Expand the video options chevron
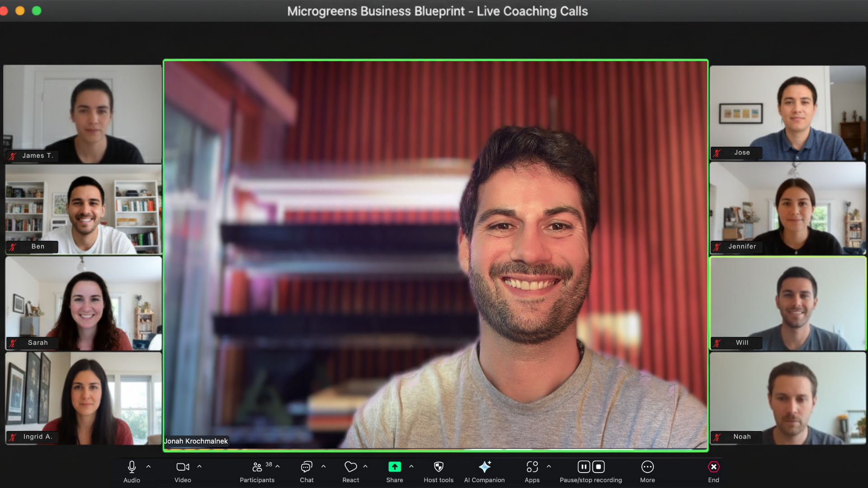868x488 pixels. [199, 466]
